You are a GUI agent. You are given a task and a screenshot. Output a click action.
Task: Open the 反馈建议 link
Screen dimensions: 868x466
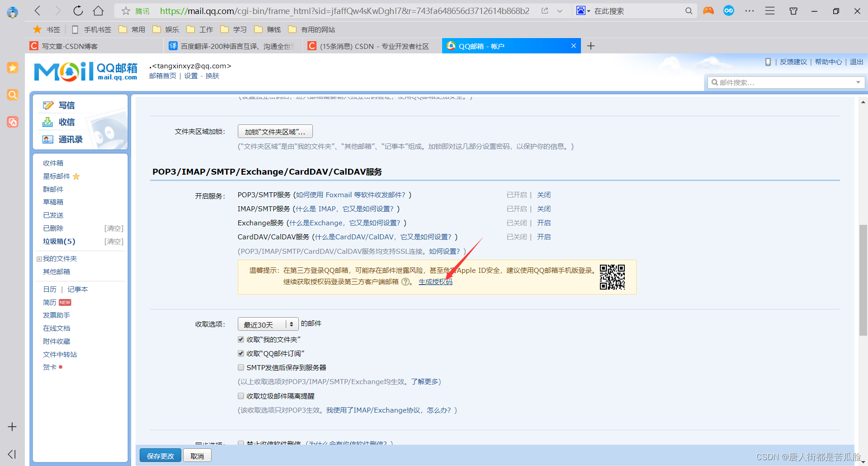coord(793,62)
